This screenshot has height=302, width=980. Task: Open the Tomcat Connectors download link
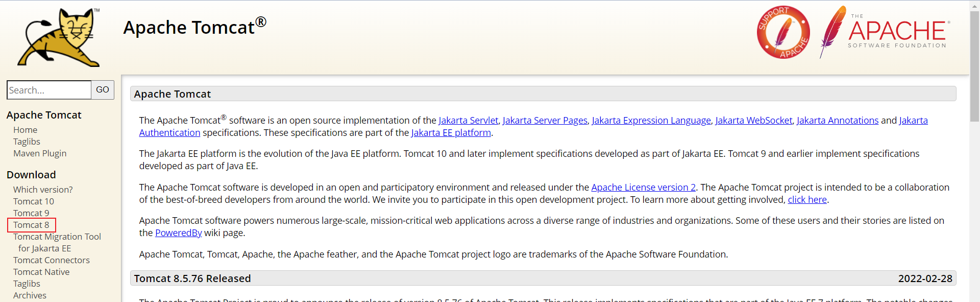(x=52, y=260)
